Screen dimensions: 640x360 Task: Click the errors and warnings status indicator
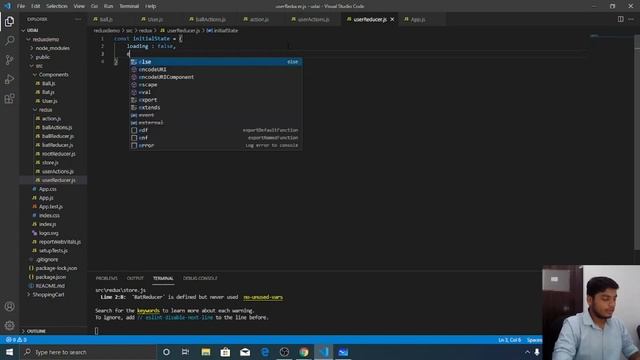coord(16,340)
